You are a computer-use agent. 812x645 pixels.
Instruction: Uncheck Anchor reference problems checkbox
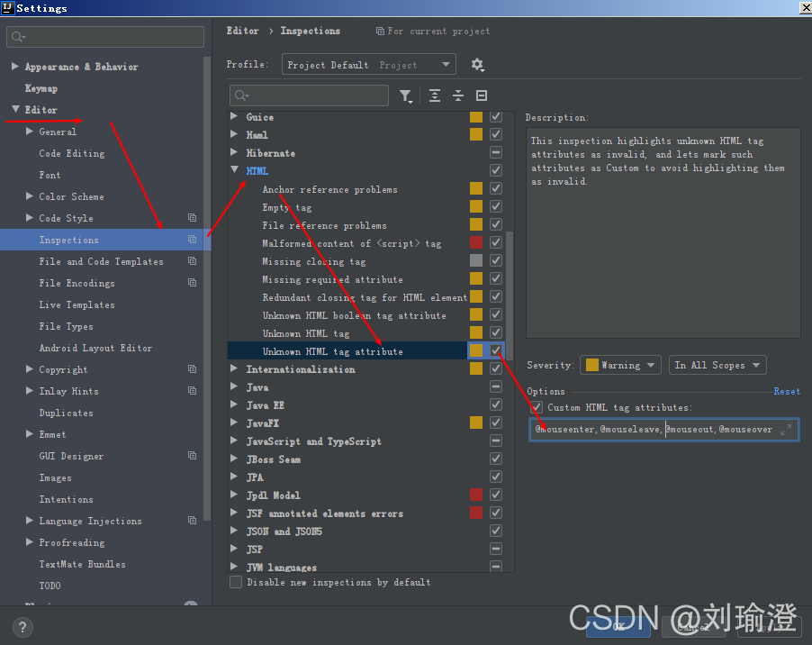pyautogui.click(x=496, y=188)
